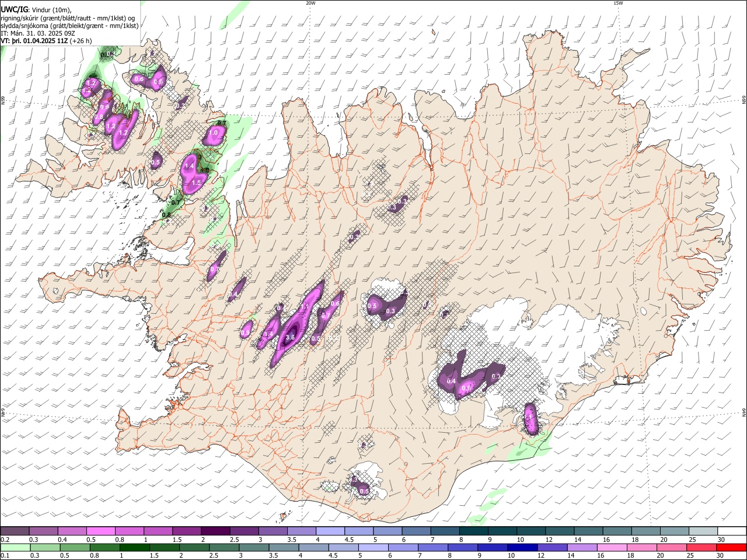Click palest green lower swatch between 0.1 and 0.3
747x560 pixels.
pos(15,547)
